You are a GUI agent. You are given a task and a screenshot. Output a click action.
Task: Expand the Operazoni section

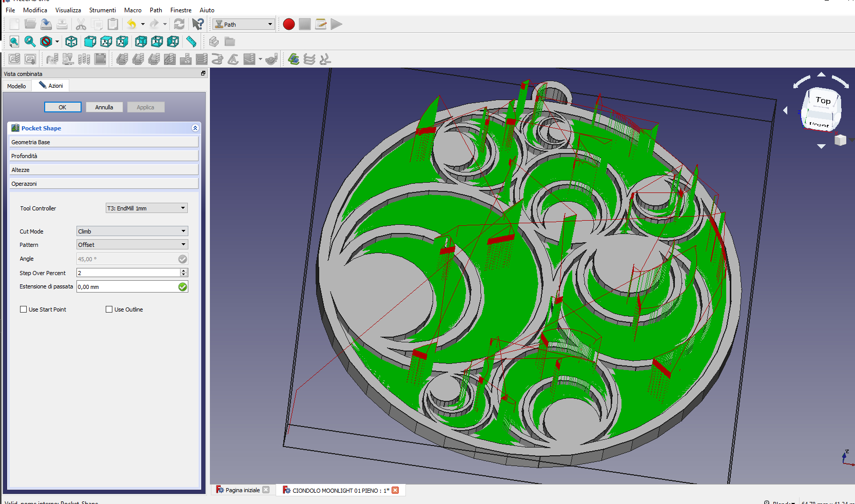tap(104, 184)
